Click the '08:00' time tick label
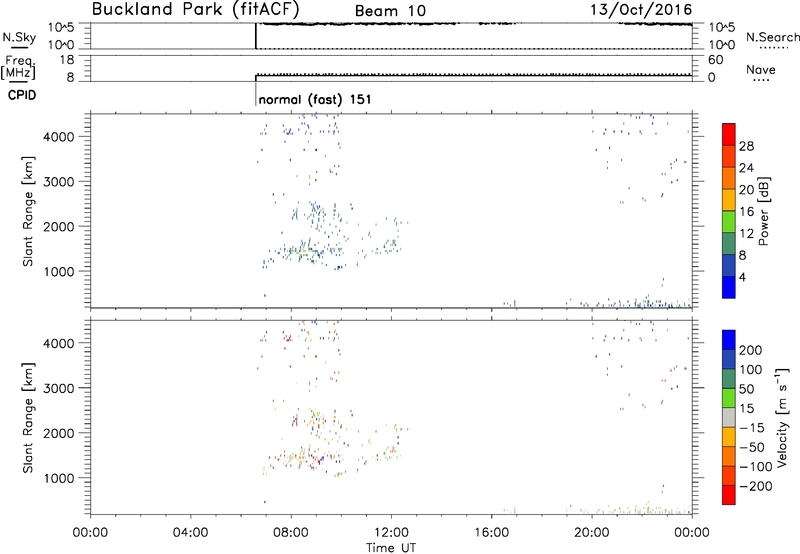800x554 pixels. point(291,533)
